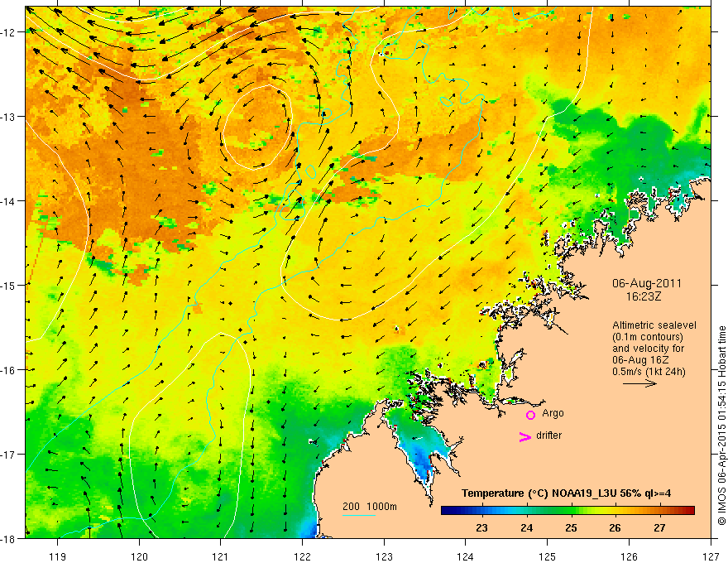
Task: Click latitude axis label -14
Action: 9,201
